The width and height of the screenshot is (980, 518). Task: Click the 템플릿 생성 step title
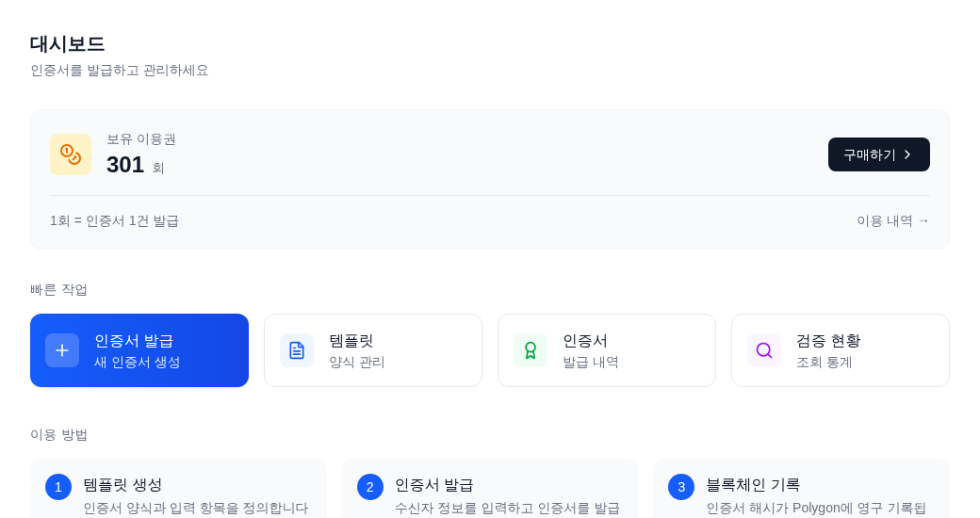122,484
